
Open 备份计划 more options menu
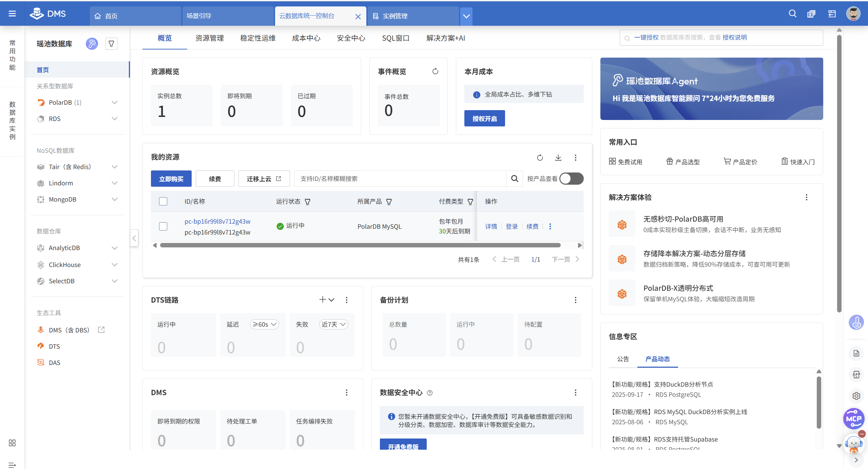(576, 300)
